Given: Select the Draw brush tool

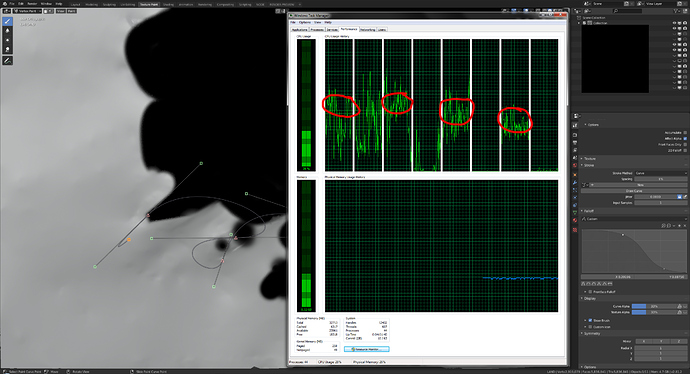Looking at the screenshot, I should pyautogui.click(x=7, y=21).
